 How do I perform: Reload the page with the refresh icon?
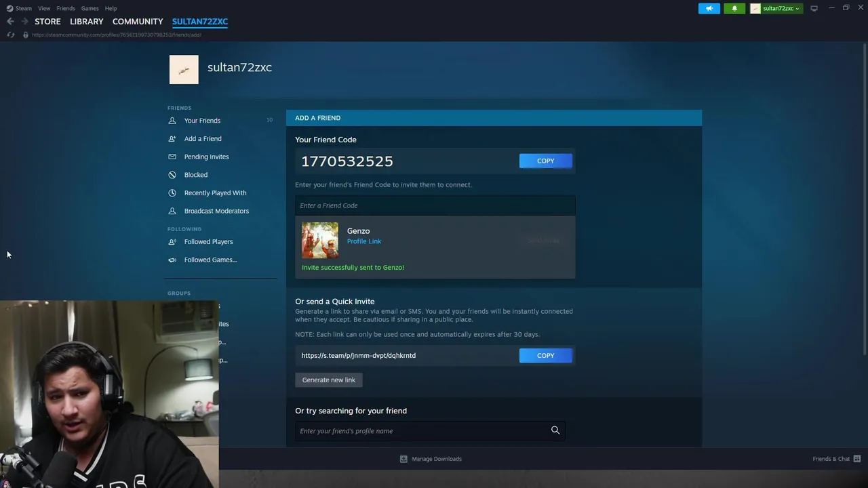click(x=10, y=35)
